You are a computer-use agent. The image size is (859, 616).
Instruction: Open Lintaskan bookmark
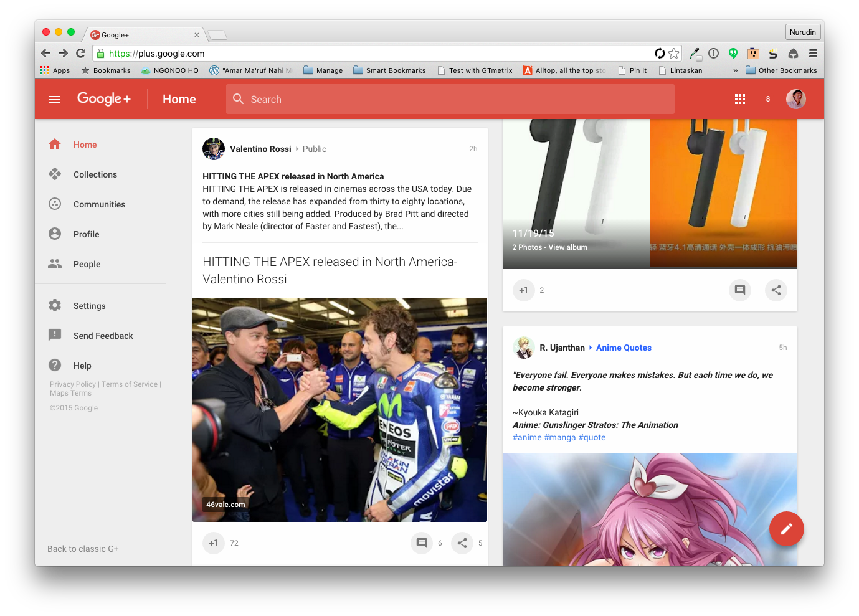(x=680, y=70)
